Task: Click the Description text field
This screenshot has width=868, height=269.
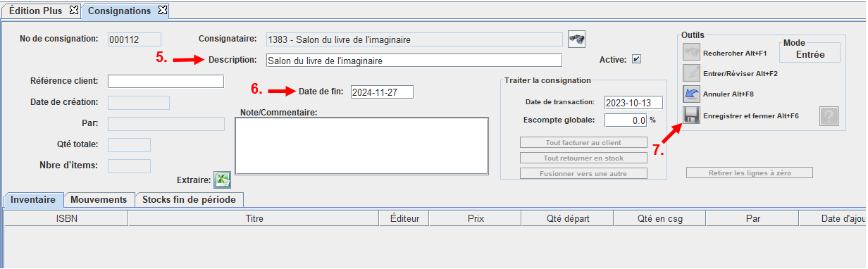Action: pos(414,61)
